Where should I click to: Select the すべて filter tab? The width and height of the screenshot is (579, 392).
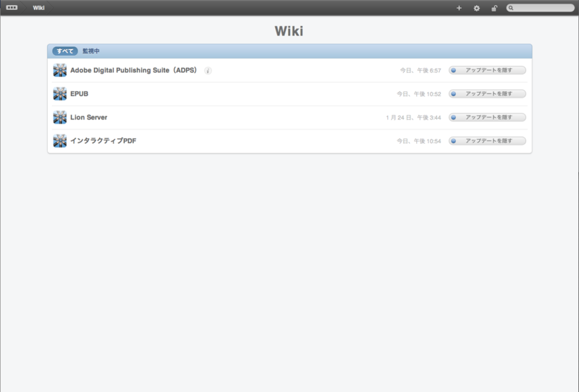pyautogui.click(x=65, y=51)
